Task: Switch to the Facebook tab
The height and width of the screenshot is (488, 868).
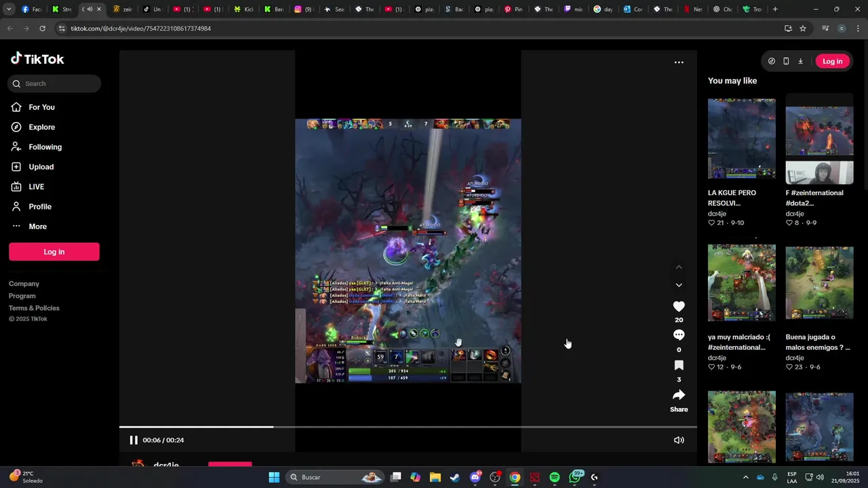Action: tap(31, 9)
